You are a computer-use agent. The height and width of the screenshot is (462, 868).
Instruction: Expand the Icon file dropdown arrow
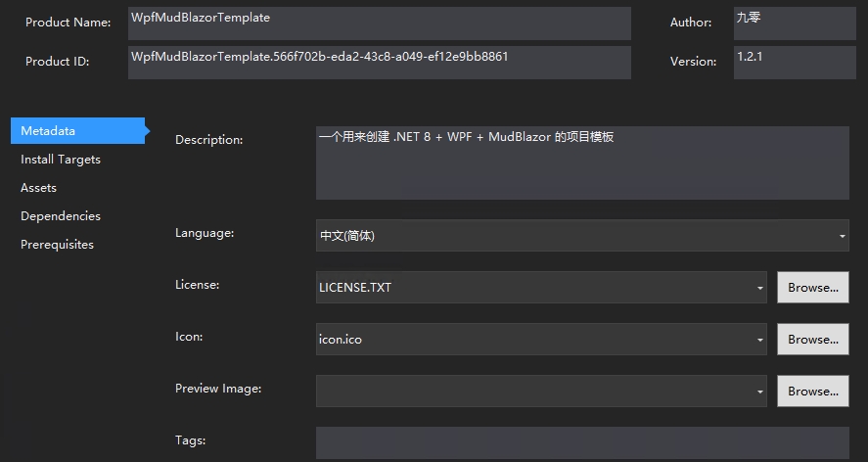click(x=760, y=340)
